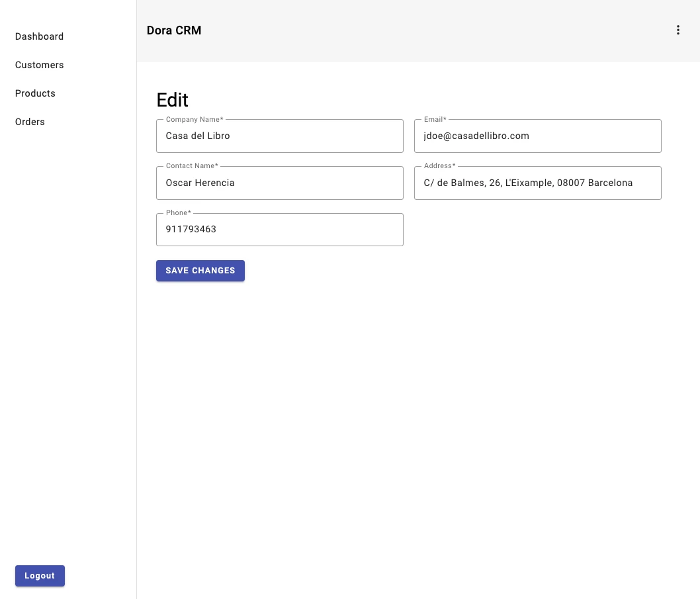Click the floating Address label
Image resolution: width=700 pixels, height=599 pixels.
(440, 165)
